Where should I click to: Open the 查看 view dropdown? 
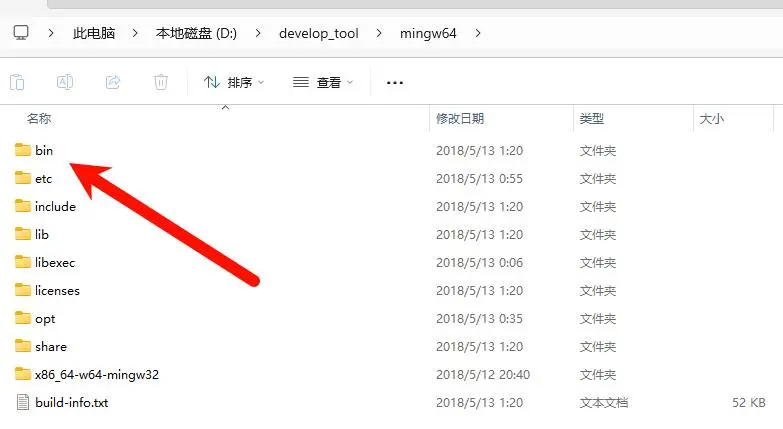click(x=323, y=82)
